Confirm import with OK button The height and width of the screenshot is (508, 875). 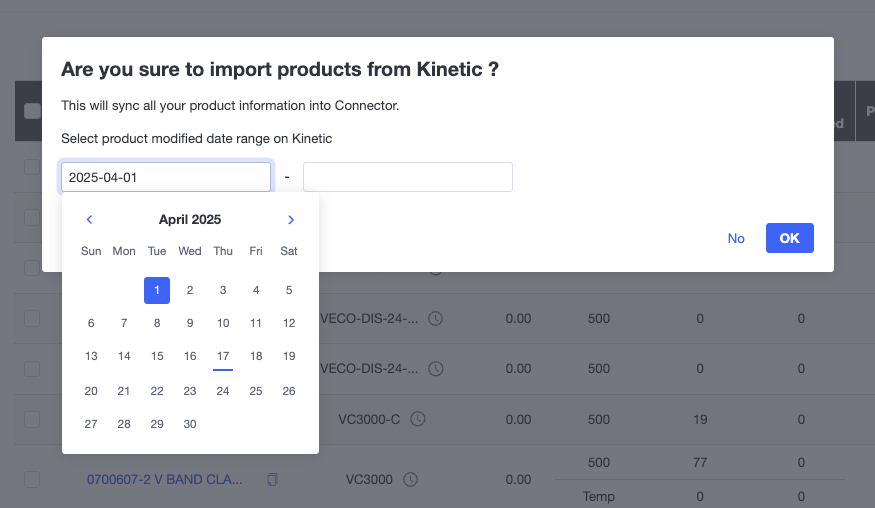790,238
